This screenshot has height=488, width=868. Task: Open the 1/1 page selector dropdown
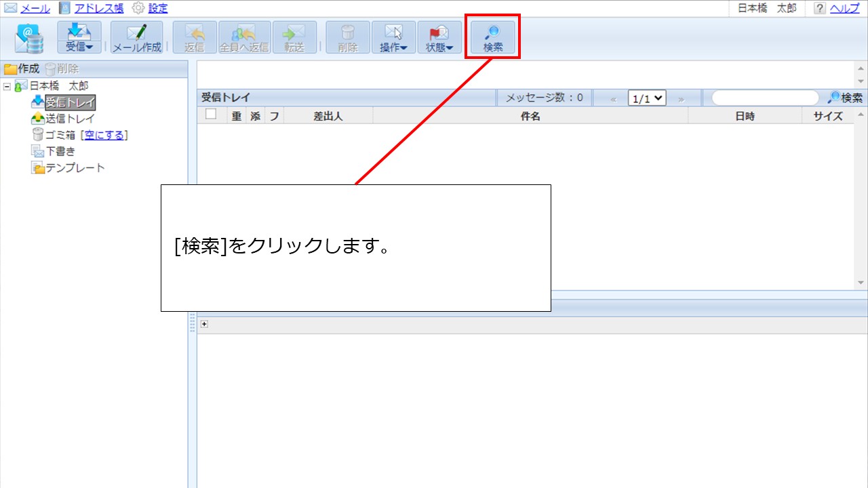[x=646, y=98]
